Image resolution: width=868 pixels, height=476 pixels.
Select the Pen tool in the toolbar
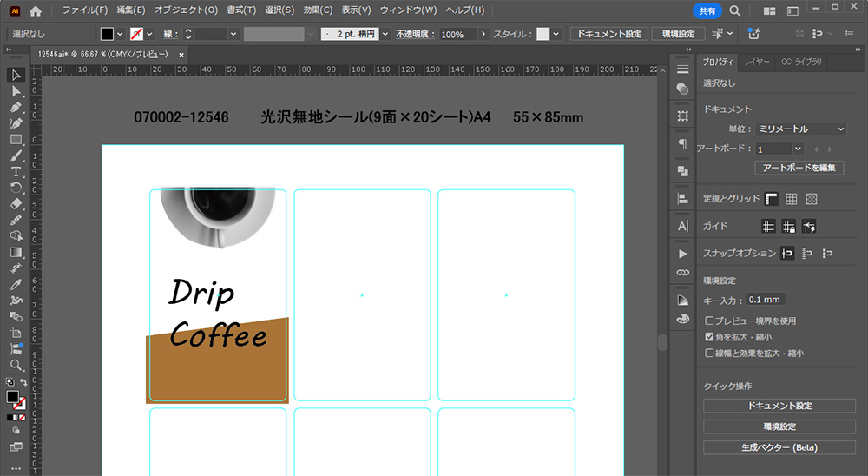16,107
